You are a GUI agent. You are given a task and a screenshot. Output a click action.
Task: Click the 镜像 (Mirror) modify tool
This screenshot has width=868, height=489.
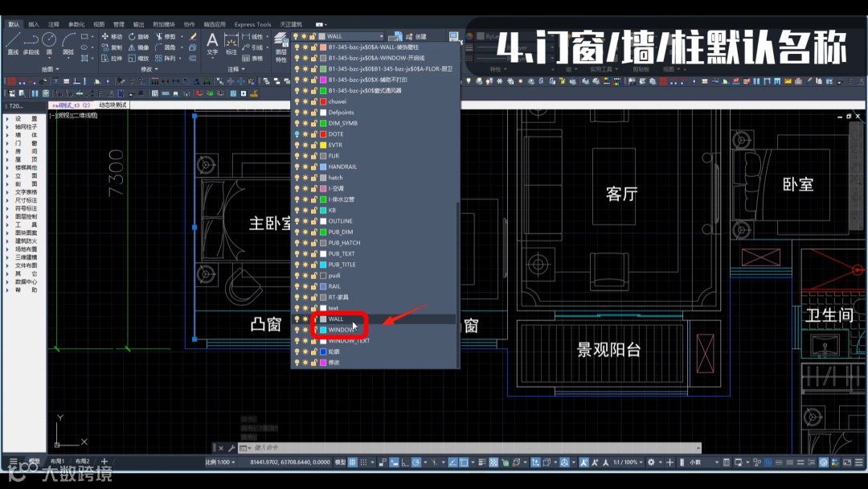coord(138,47)
